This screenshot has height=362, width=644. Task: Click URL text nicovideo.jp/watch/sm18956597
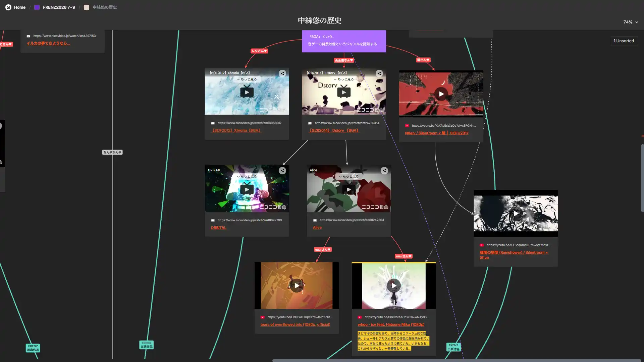coord(250,123)
